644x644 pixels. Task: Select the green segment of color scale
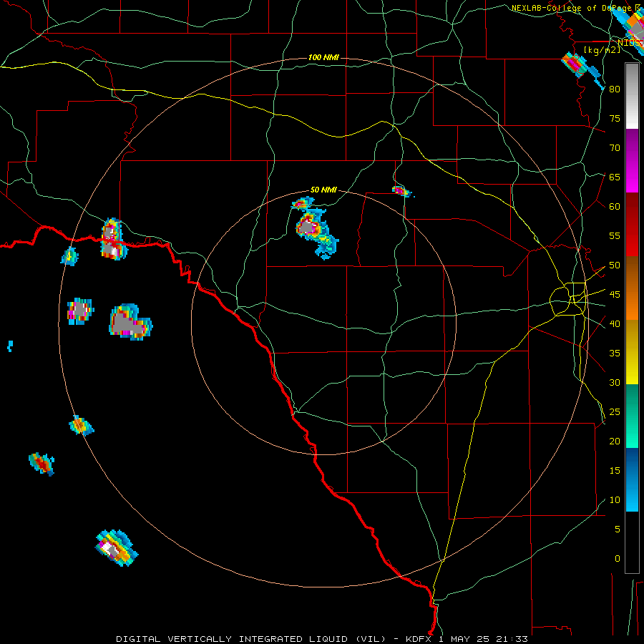632,416
